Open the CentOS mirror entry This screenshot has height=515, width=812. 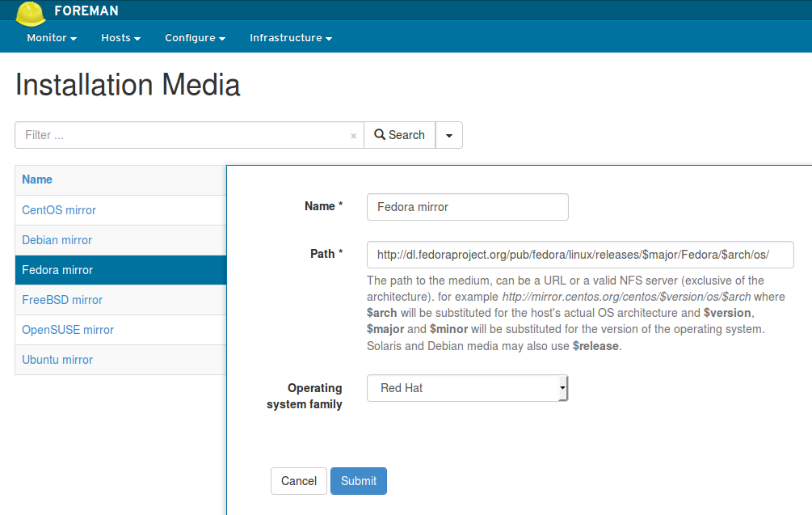(x=59, y=210)
